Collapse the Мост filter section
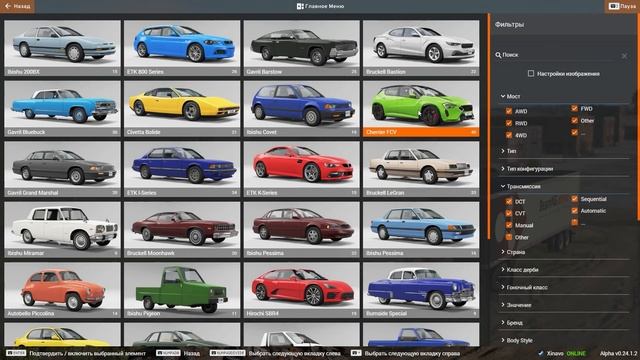The width and height of the screenshot is (640, 360). click(563, 96)
